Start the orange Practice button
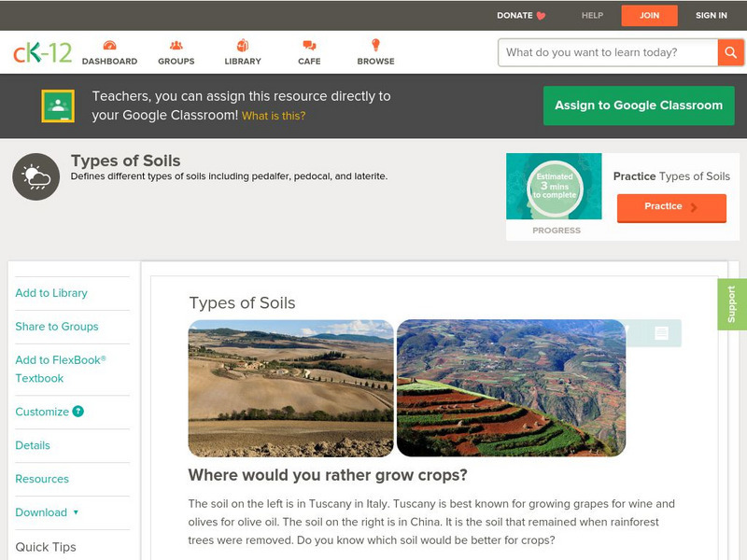Image resolution: width=747 pixels, height=560 pixels. 670,207
